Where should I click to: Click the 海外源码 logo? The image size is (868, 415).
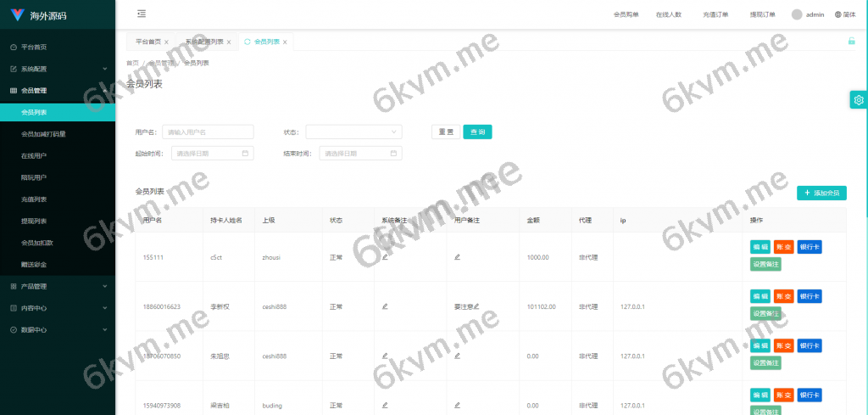click(39, 15)
